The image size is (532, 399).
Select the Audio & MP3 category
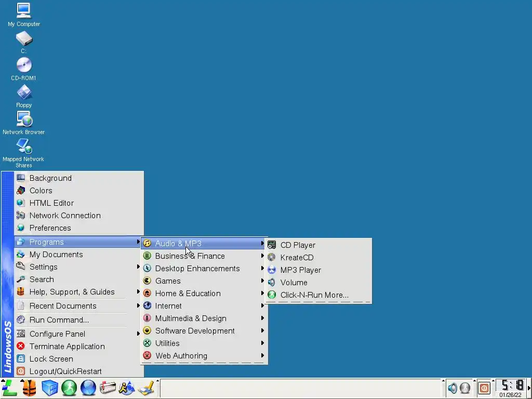pos(204,243)
